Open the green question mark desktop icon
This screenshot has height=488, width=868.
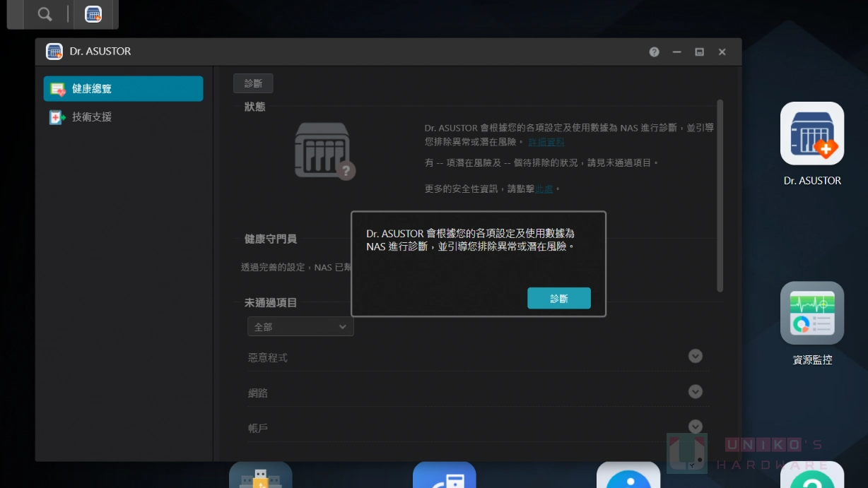click(x=812, y=475)
